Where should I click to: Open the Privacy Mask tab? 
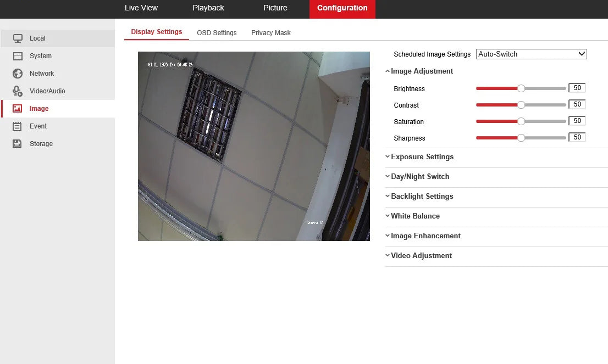(x=270, y=32)
